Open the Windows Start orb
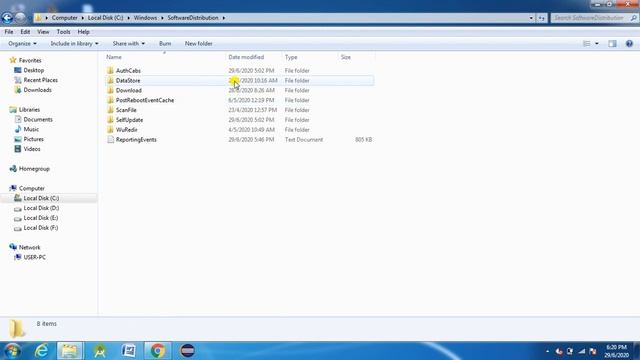The height and width of the screenshot is (360, 640). pyautogui.click(x=12, y=351)
